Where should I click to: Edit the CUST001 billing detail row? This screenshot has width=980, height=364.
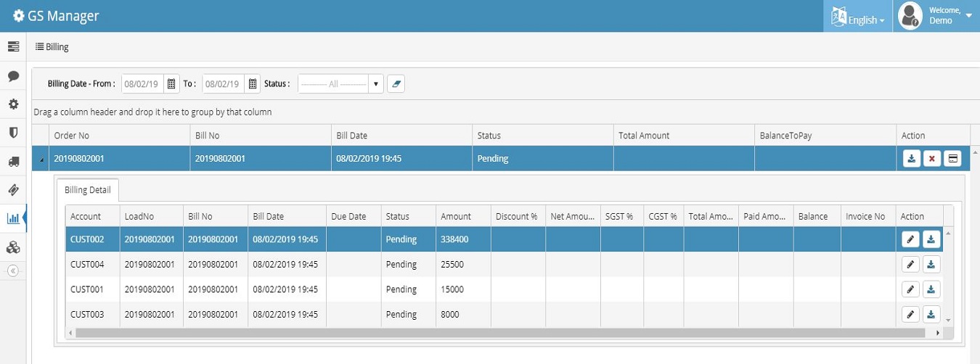[910, 289]
